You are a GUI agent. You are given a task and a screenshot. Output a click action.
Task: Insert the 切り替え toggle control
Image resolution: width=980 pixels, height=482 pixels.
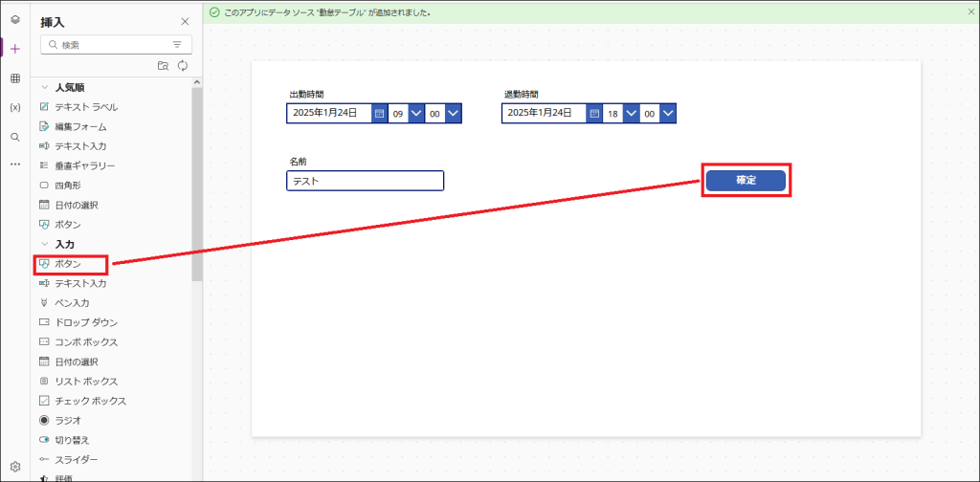coord(72,440)
